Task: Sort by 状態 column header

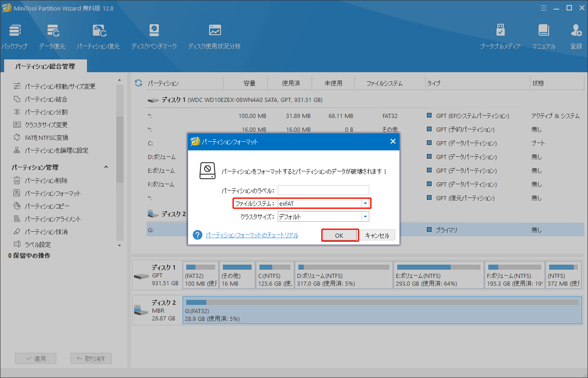Action: 538,84
